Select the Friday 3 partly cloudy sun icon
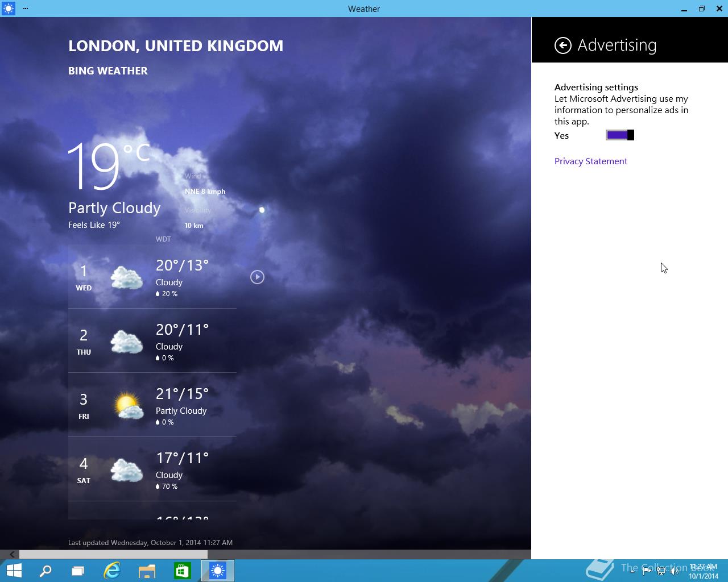 [x=127, y=405]
